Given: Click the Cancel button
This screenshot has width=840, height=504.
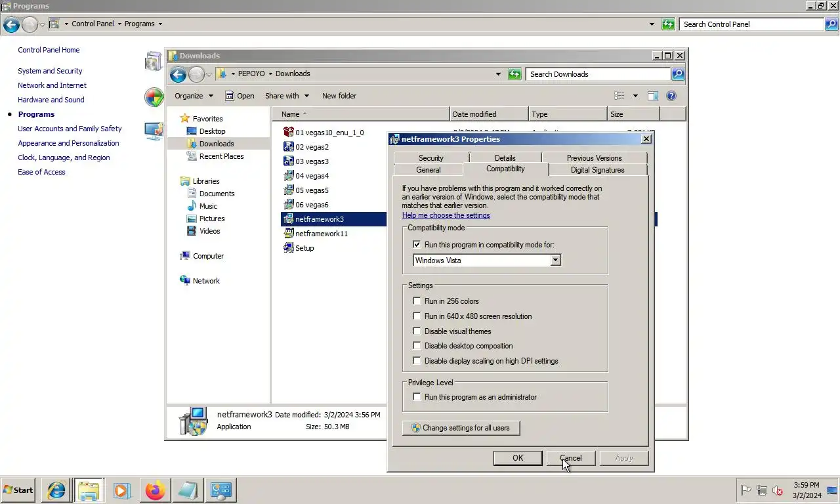Looking at the screenshot, I should (570, 458).
